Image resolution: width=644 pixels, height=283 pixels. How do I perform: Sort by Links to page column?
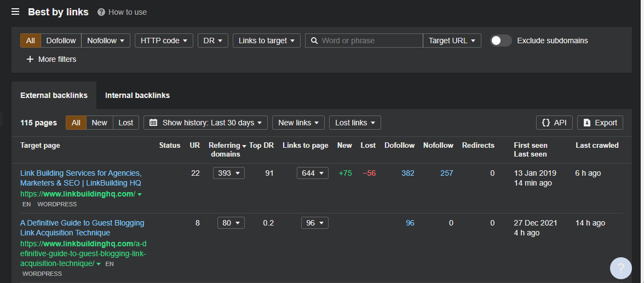coord(305,146)
